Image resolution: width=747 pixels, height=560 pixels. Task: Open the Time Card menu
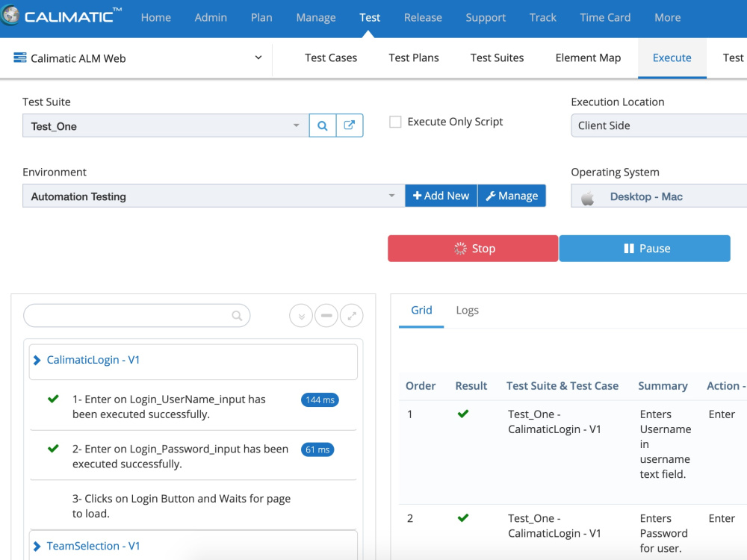pos(605,18)
